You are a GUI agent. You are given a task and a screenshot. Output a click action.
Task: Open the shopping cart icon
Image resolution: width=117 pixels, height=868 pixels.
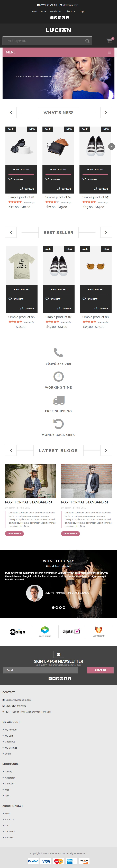tap(109, 41)
